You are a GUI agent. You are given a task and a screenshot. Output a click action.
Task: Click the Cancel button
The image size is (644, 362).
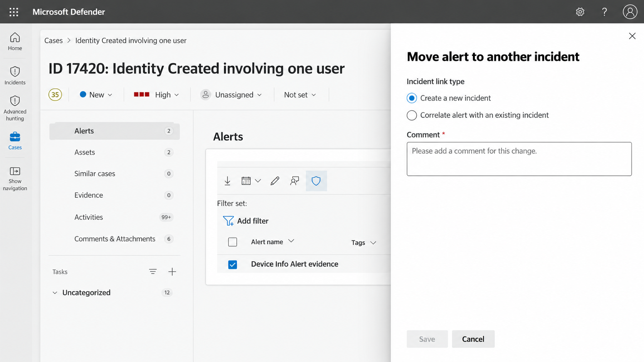pos(473,339)
